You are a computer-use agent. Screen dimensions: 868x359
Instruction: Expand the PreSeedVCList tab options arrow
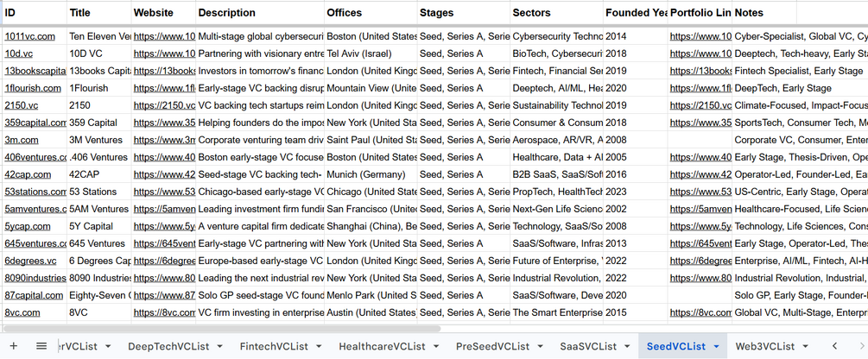(x=540, y=346)
